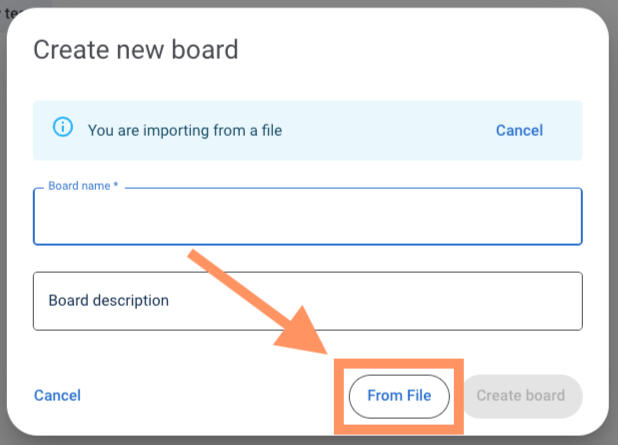This screenshot has height=445, width=618.
Task: Click into the Board name field
Action: pos(307,219)
